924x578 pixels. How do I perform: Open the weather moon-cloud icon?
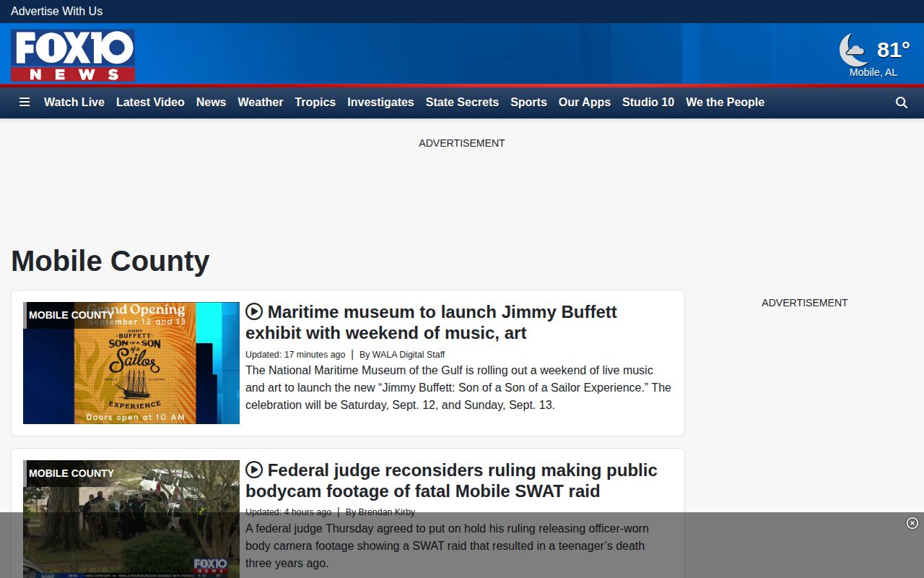853,50
